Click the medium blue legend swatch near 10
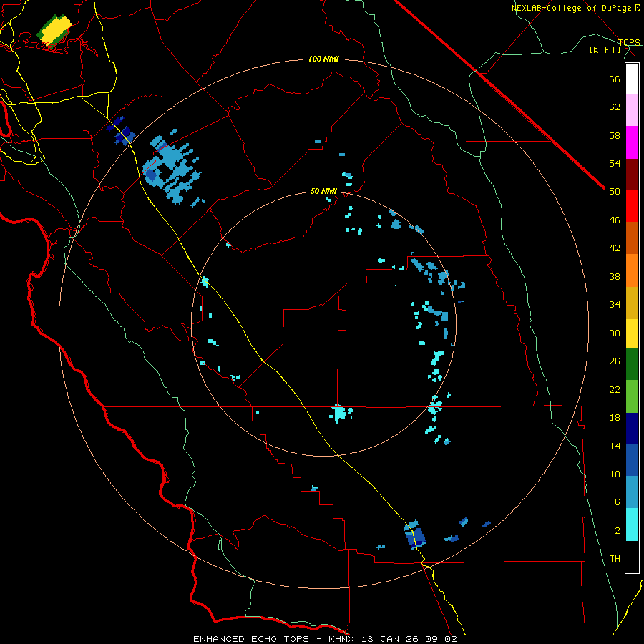644x644 pixels. pos(632,460)
